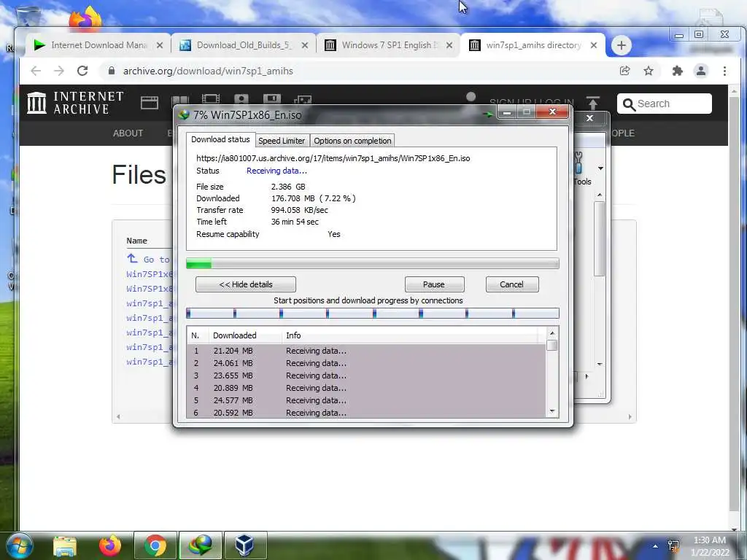Open Chrome profile avatar
Screen dimensions: 747x560
point(701,71)
